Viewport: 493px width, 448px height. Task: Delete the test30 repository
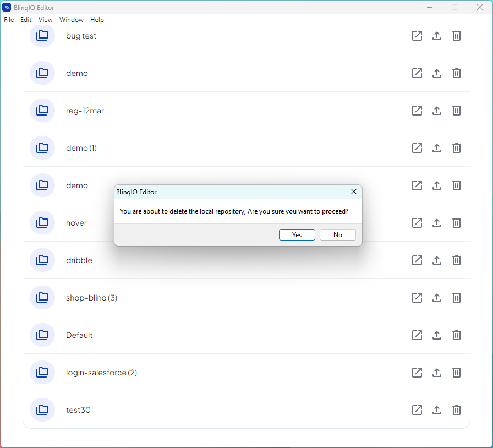click(457, 410)
